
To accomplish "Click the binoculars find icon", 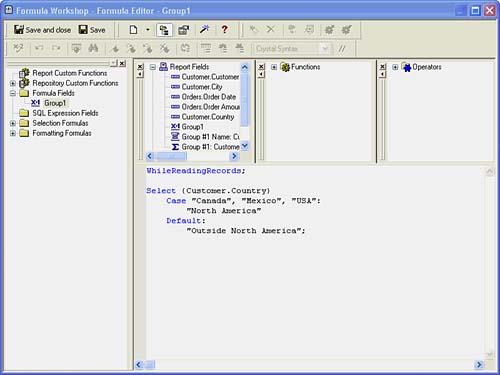I will 93,49.
